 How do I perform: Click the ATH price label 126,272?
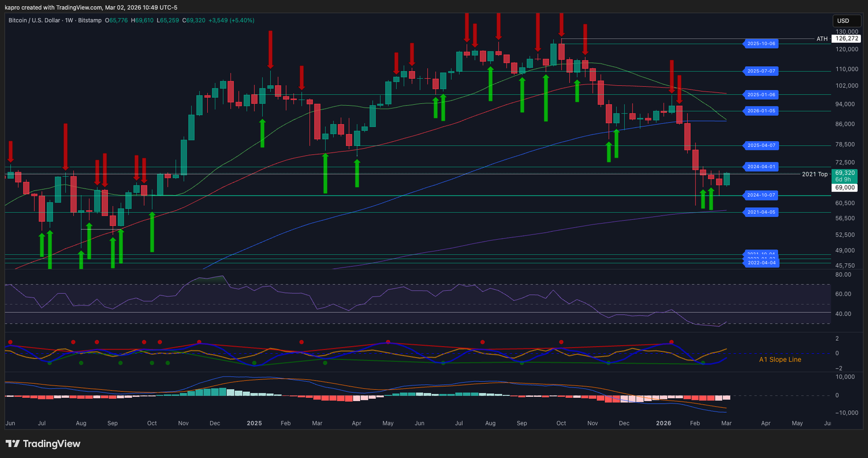pos(846,39)
